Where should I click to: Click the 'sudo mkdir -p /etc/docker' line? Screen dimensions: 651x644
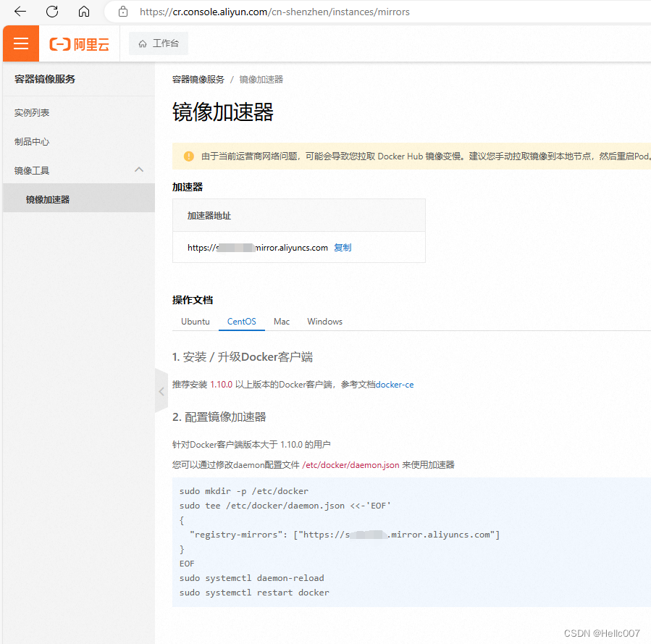244,491
